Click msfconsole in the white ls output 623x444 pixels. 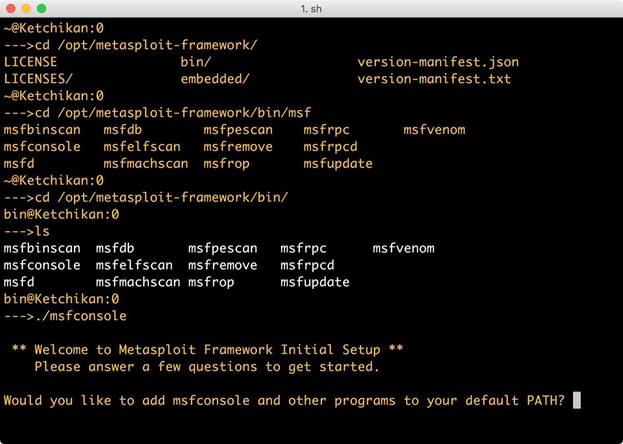[42, 265]
